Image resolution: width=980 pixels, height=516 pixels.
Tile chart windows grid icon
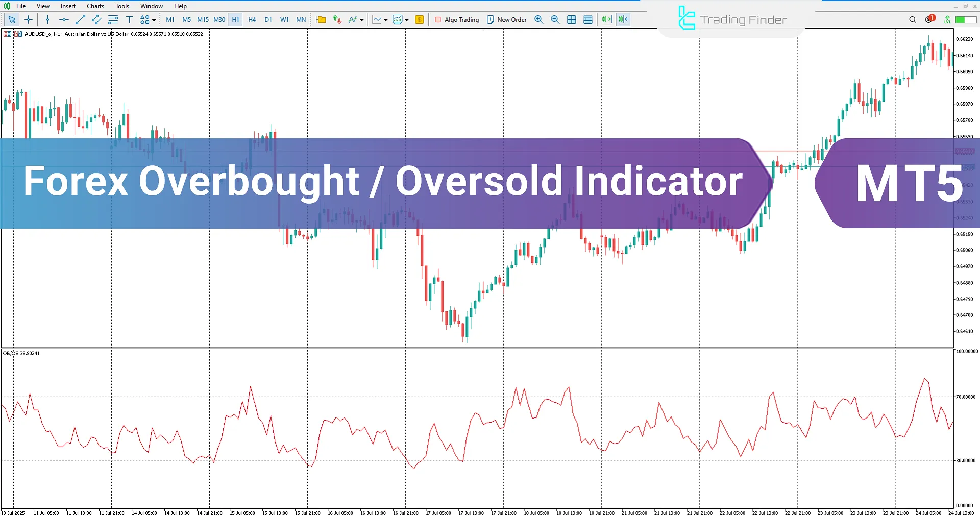572,20
